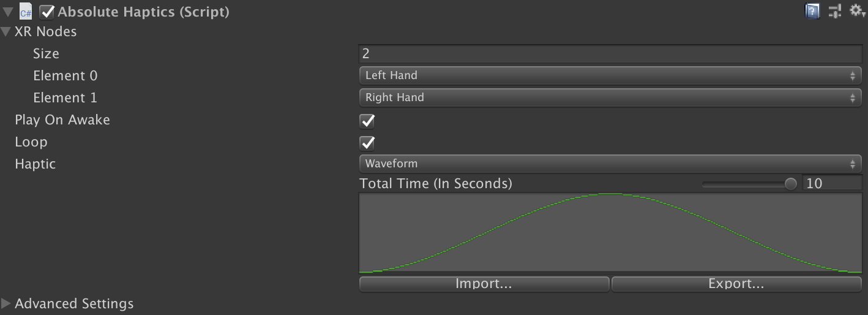Click the Absolute Haptics (Script) header title

pos(144,12)
